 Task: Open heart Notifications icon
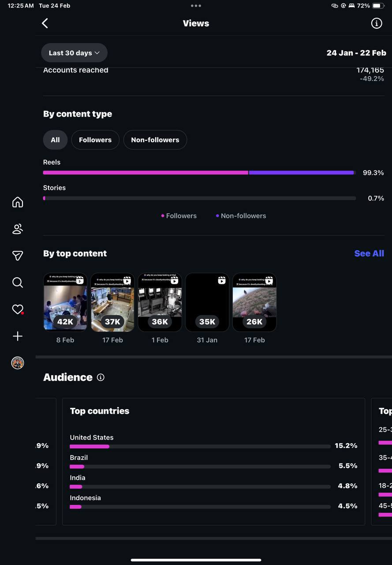(18, 309)
